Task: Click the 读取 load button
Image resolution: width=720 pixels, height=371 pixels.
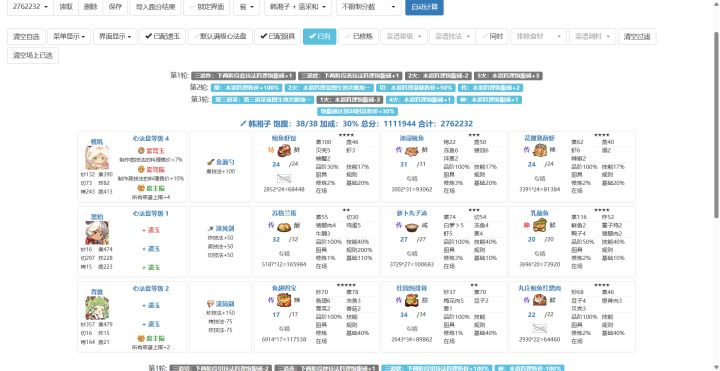Action: point(66,7)
